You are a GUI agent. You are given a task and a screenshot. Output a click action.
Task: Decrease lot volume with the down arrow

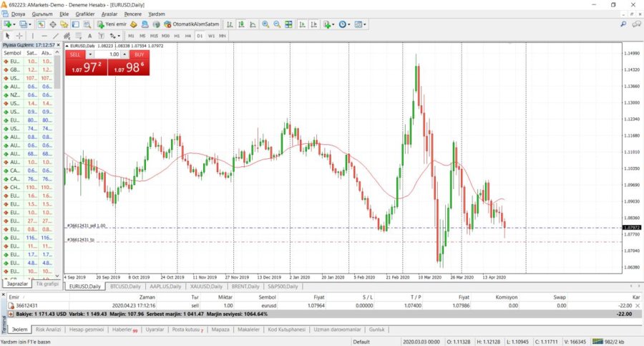pos(90,54)
